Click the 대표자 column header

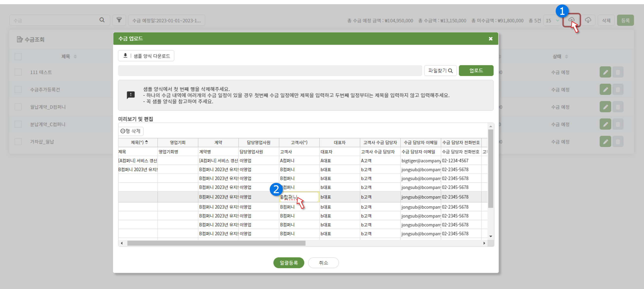tap(340, 143)
